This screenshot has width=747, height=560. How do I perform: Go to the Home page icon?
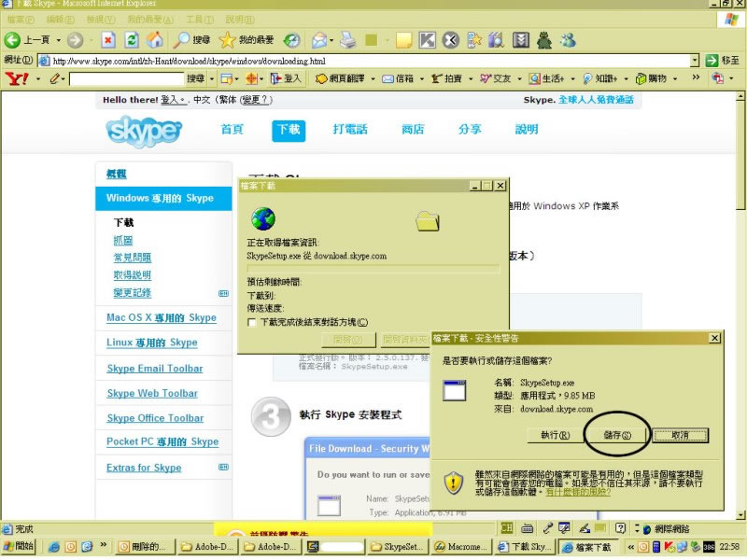coord(154,40)
